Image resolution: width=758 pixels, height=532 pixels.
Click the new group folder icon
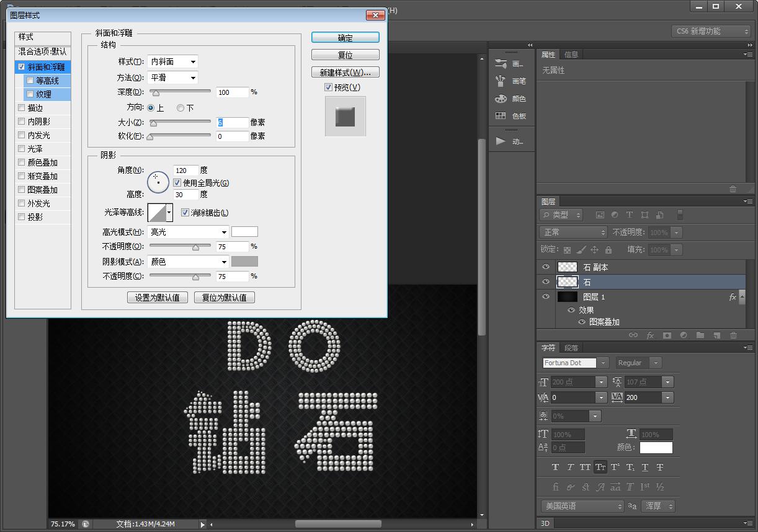[700, 335]
